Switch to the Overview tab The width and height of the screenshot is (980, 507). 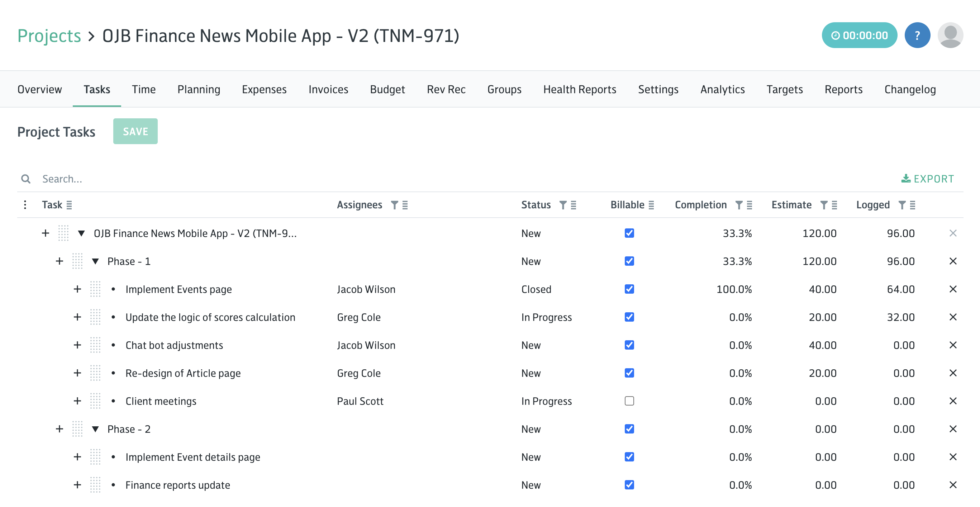coord(39,89)
